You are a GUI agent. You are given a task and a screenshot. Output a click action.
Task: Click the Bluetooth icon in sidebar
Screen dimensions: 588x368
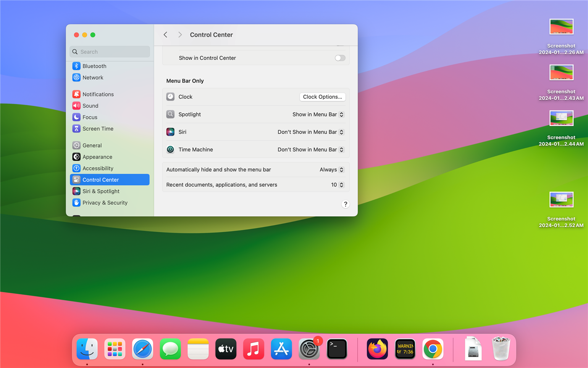(76, 66)
